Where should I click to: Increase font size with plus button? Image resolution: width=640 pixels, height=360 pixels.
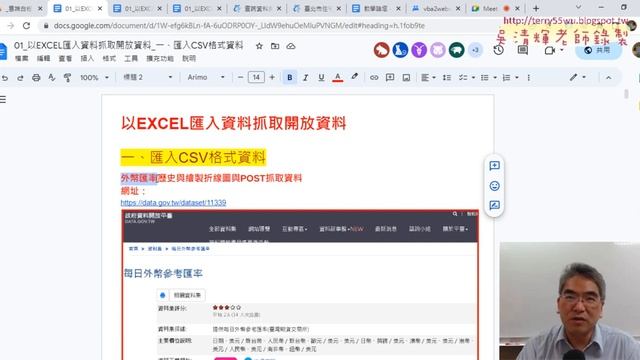(272, 78)
